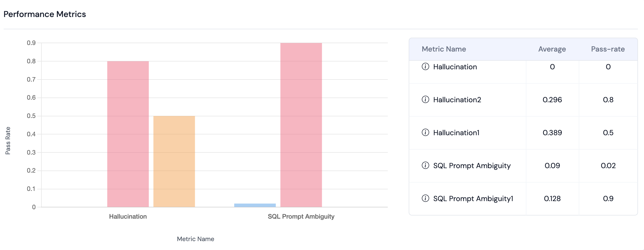Click the SQL Prompt Ambiguity1 row name
The width and height of the screenshot is (644, 250).
pyautogui.click(x=473, y=198)
